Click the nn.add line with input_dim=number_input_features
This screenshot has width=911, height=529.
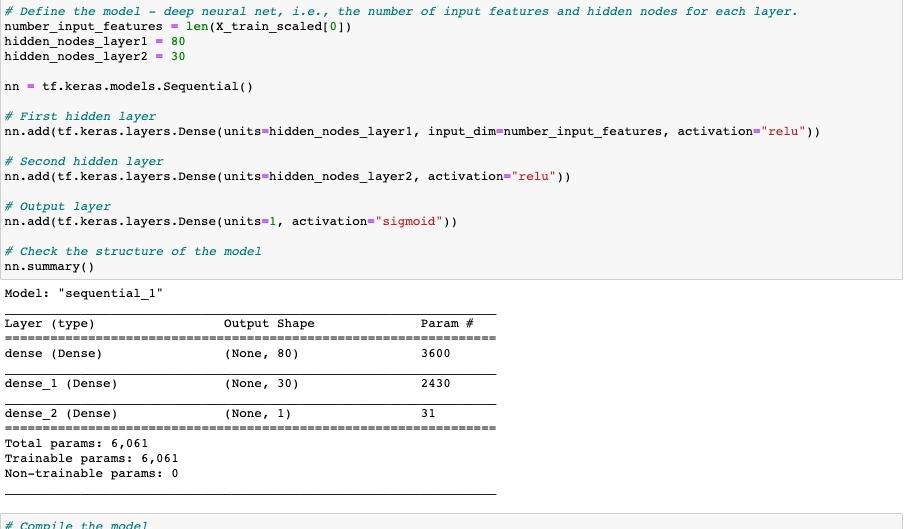[x=413, y=132]
